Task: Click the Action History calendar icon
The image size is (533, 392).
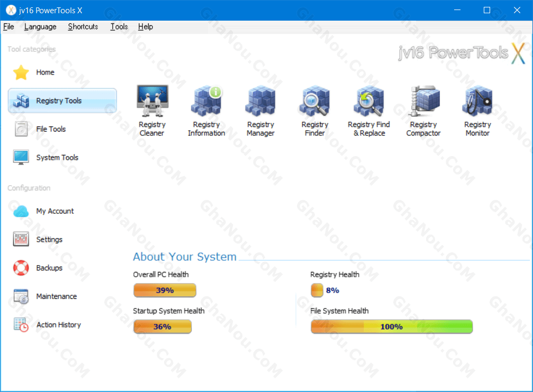Action: tap(21, 325)
